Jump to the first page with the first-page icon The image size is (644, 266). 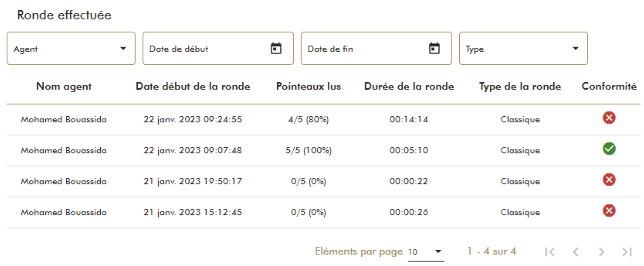(x=550, y=251)
